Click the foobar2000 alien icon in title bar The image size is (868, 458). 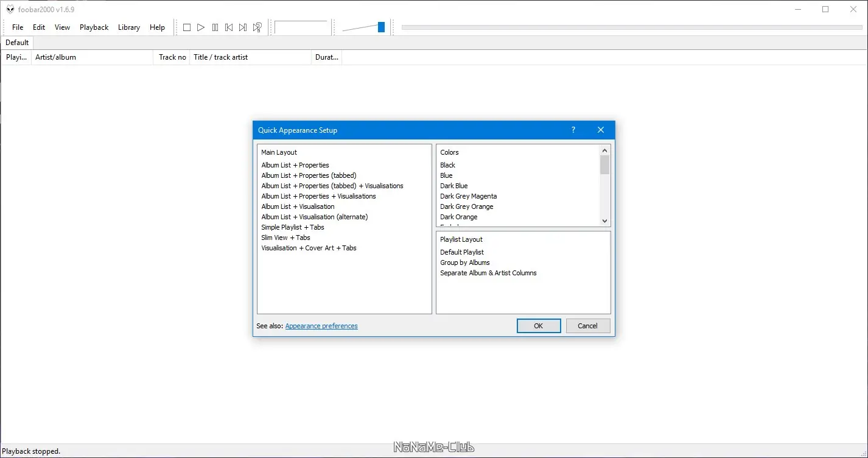10,9
